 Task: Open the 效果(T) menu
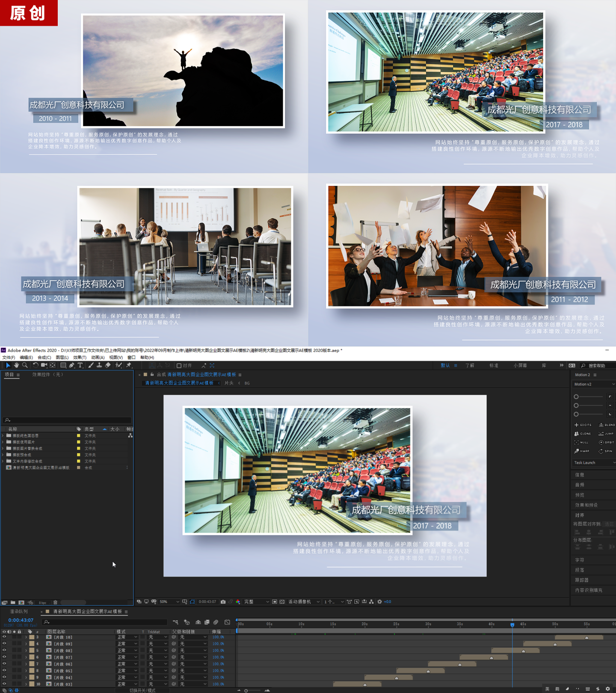click(x=80, y=358)
